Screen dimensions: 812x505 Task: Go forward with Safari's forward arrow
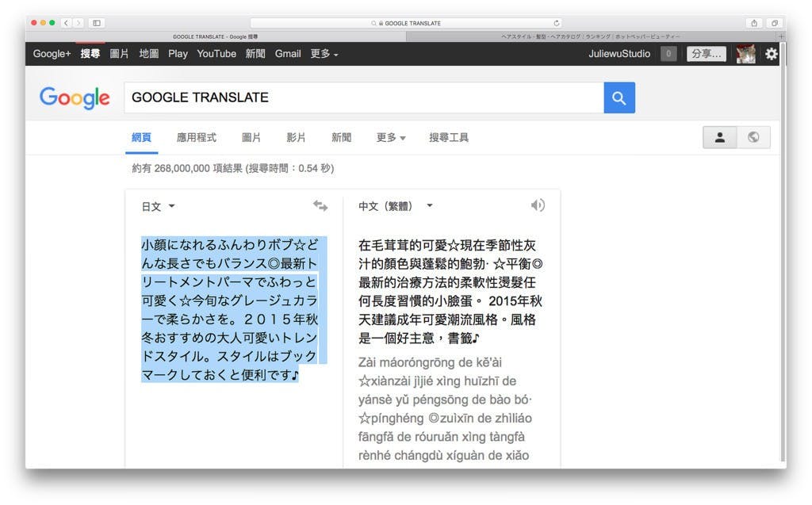[x=79, y=23]
